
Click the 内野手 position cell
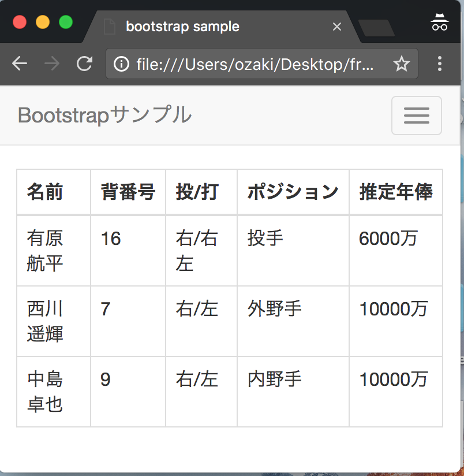click(293, 392)
